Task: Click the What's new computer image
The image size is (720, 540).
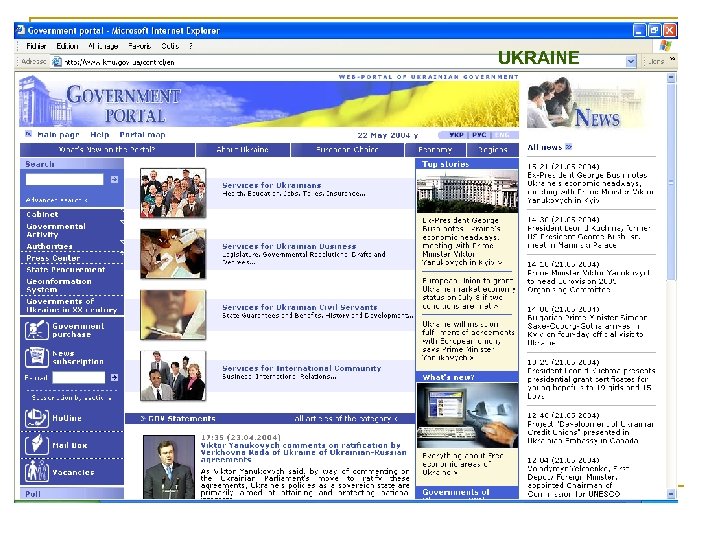Action: point(467,415)
